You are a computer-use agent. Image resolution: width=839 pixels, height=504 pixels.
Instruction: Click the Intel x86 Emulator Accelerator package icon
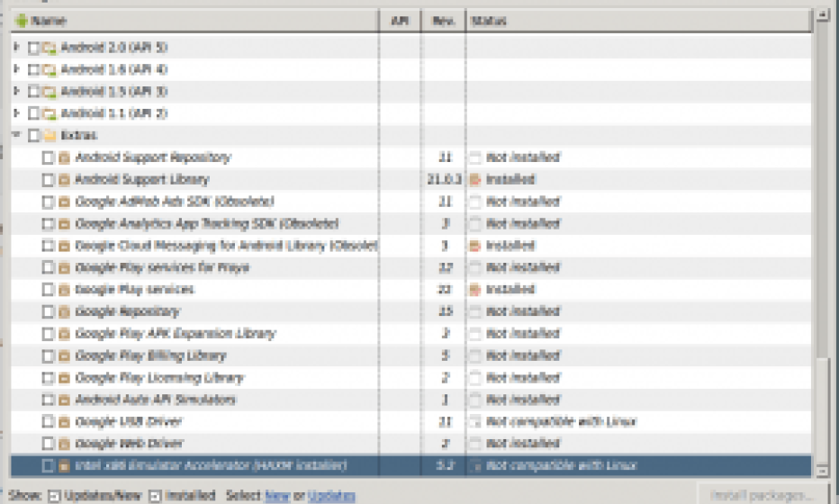(x=64, y=465)
